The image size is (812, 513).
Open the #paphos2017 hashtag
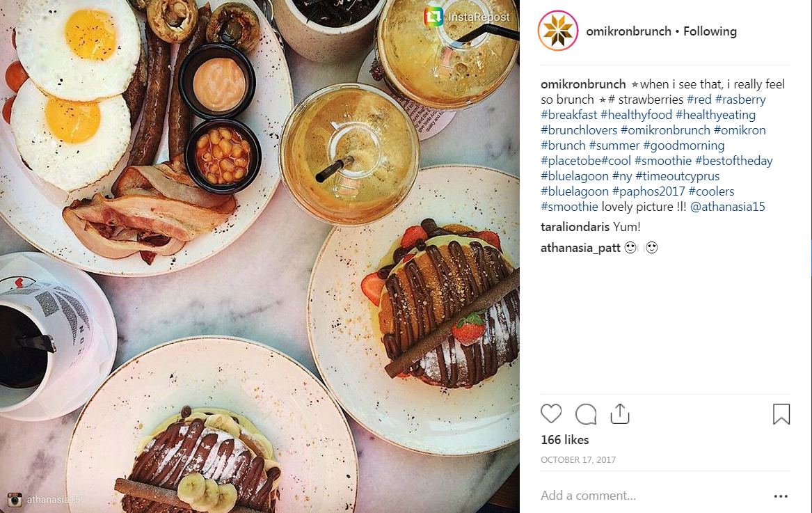pyautogui.click(x=648, y=191)
